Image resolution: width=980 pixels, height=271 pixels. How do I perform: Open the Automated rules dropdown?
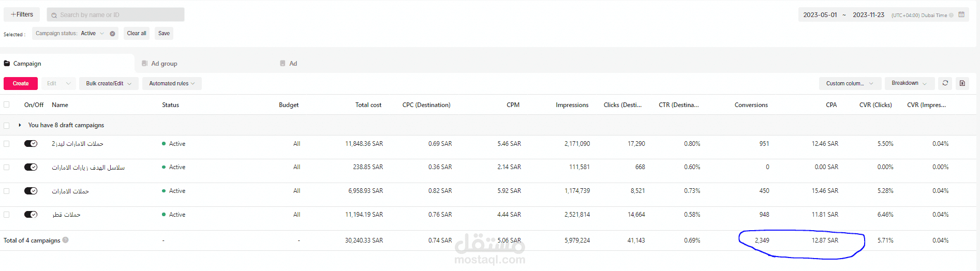coord(172,83)
